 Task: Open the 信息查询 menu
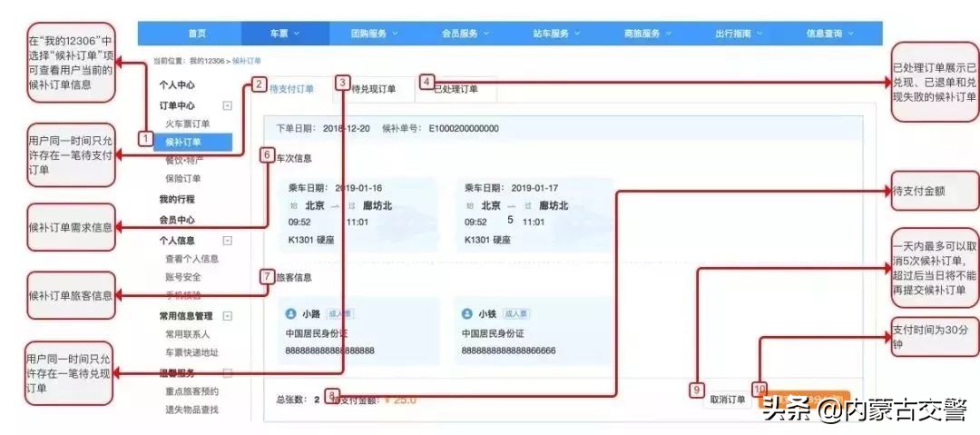pyautogui.click(x=829, y=34)
